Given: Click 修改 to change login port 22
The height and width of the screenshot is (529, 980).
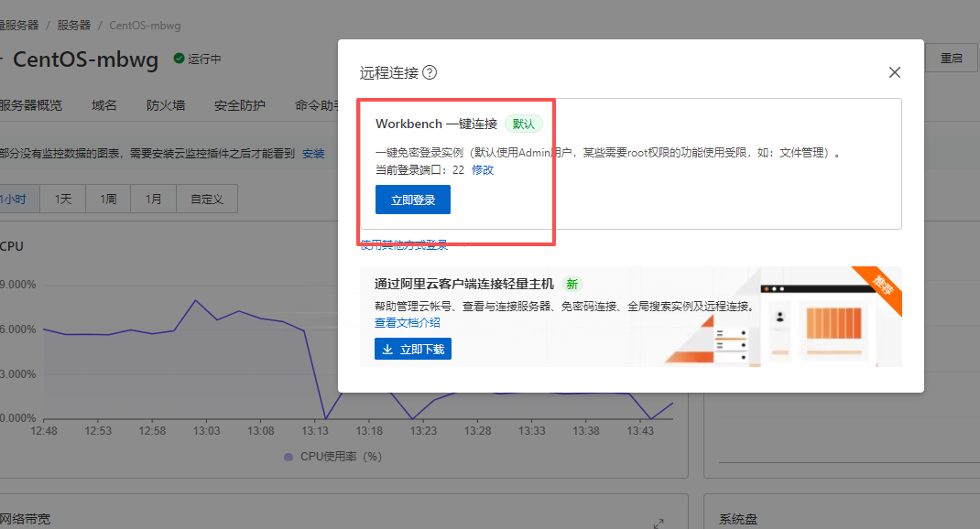Looking at the screenshot, I should pos(483,169).
